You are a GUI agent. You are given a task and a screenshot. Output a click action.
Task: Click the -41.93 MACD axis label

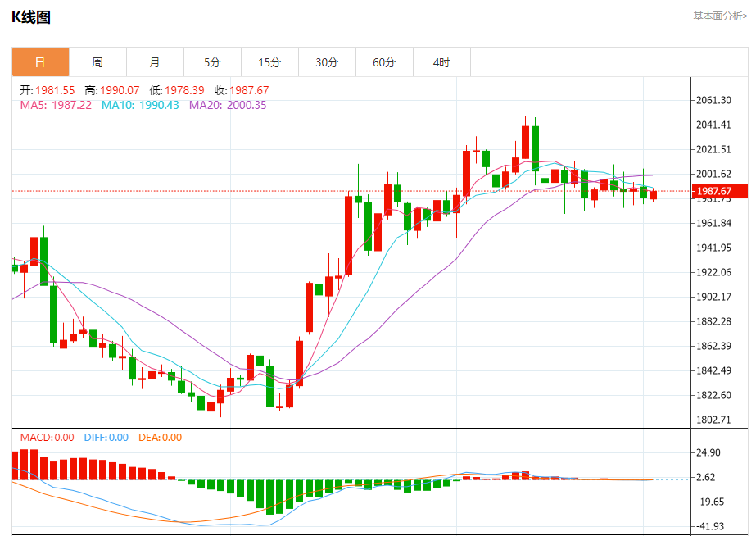click(709, 526)
